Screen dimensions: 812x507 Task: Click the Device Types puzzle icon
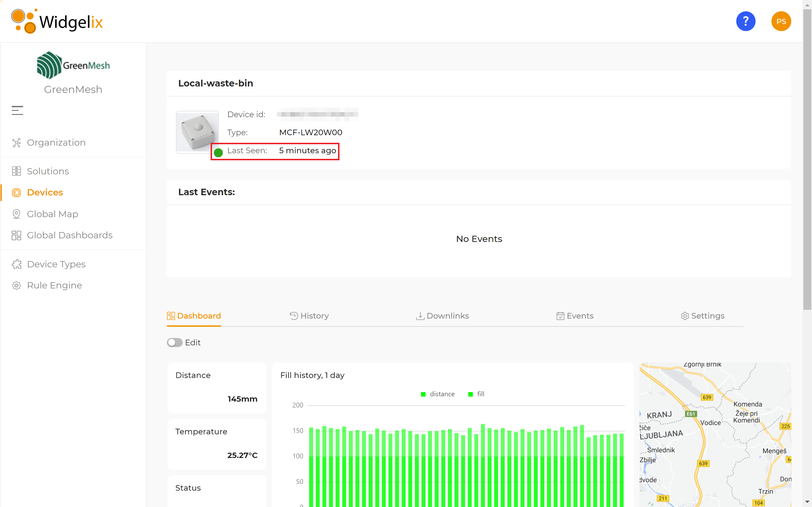click(16, 264)
